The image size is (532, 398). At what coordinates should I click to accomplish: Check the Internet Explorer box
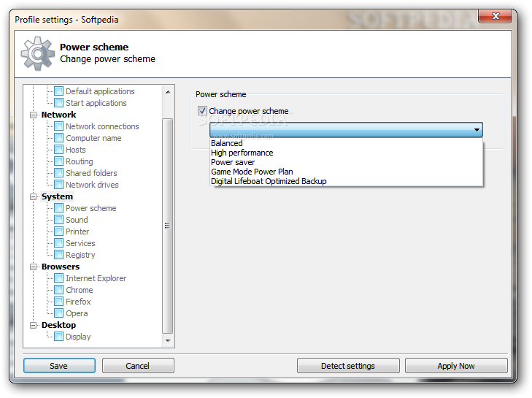pyautogui.click(x=58, y=278)
